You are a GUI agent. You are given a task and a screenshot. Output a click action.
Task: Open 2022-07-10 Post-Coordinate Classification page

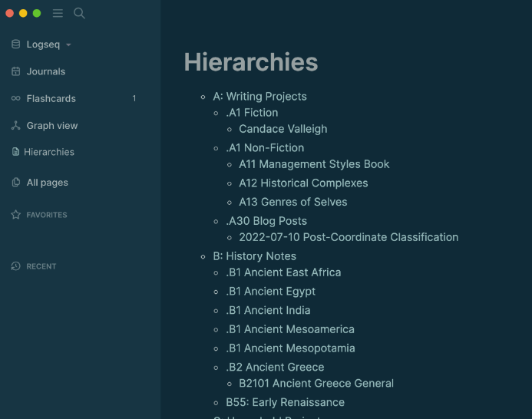pos(349,237)
